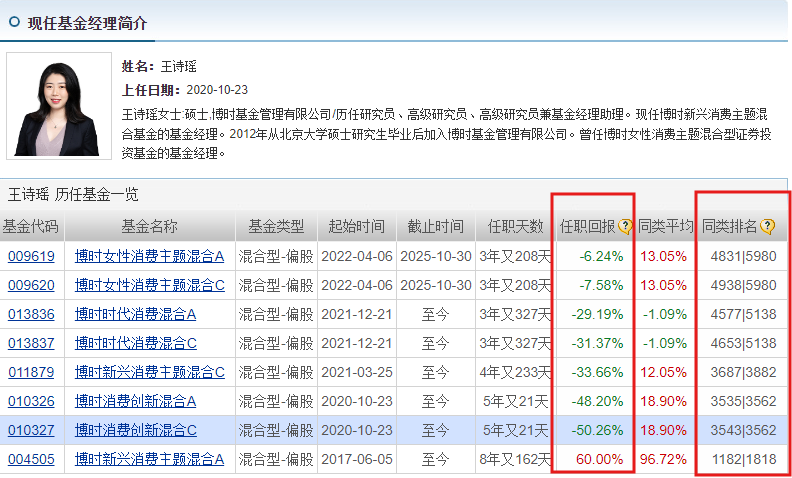This screenshot has height=478, width=792.
Task: Open fund code link 009620
Action: pos(31,285)
